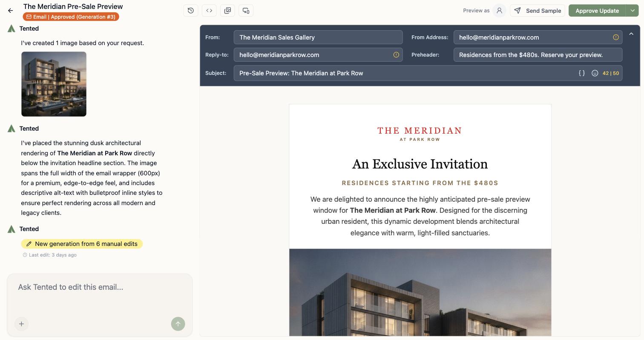Viewport: 644px width, 340px height.
Task: Click New generation from 6 manual edits
Action: point(82,244)
